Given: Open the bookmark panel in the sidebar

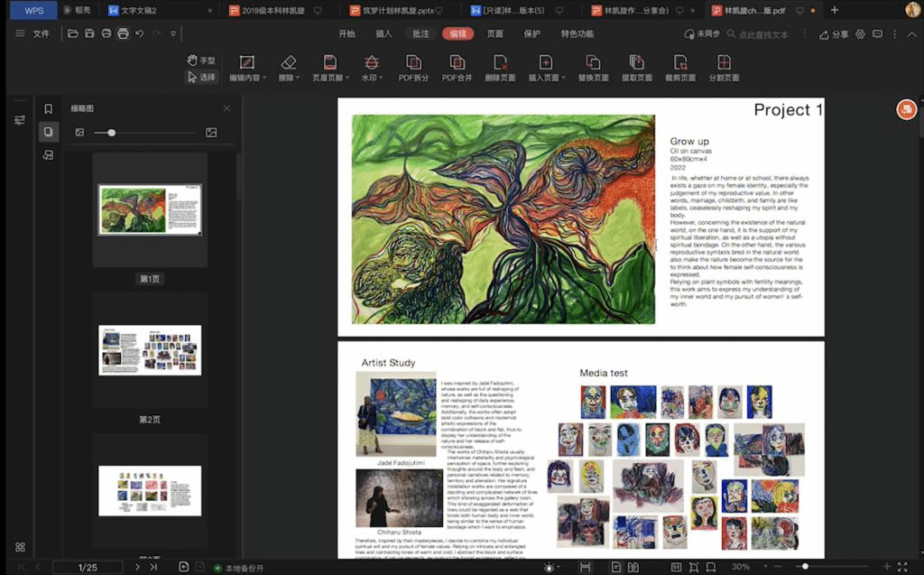Looking at the screenshot, I should pyautogui.click(x=49, y=109).
